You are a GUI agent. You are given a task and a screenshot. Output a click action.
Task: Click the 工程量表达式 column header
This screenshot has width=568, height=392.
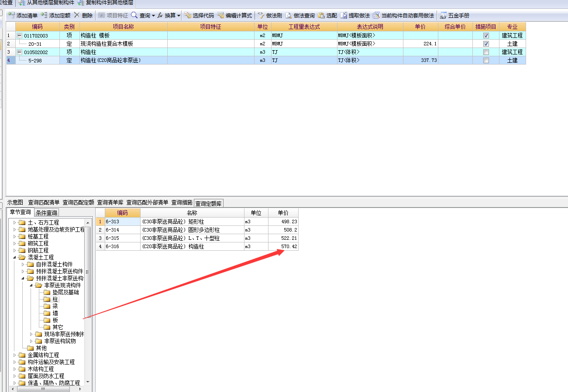point(304,27)
